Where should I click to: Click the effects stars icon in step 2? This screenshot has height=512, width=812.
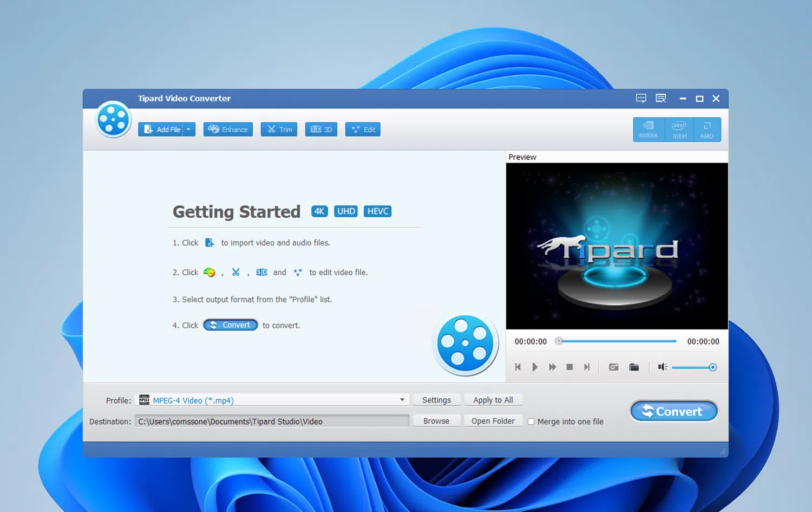pyautogui.click(x=298, y=272)
